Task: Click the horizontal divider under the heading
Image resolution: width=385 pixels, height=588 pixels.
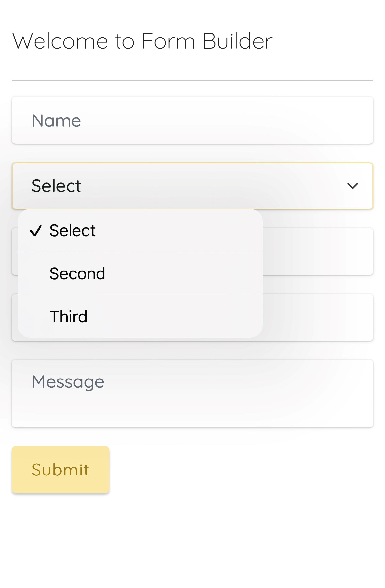Action: (192, 80)
